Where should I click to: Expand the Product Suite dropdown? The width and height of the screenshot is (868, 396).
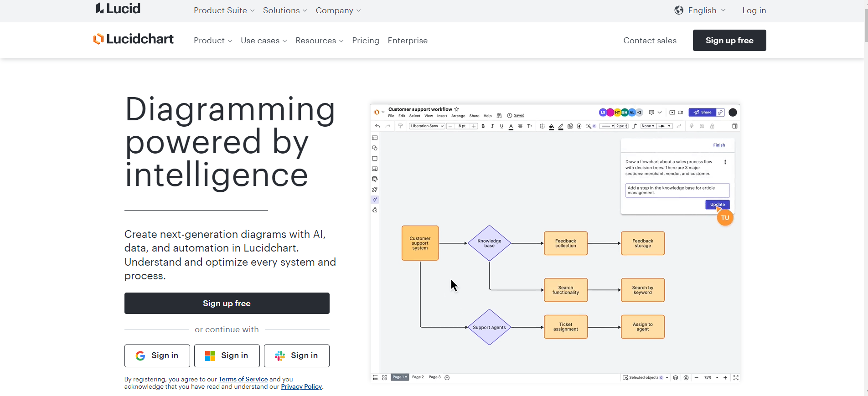224,10
